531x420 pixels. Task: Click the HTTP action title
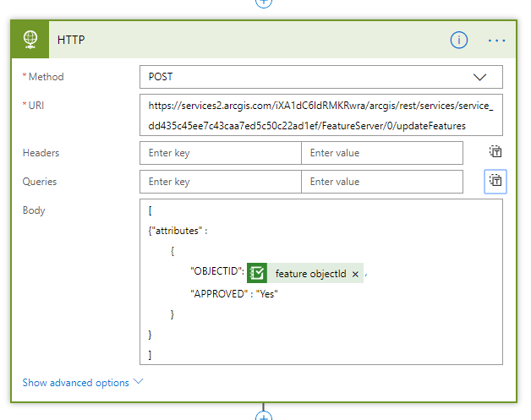71,40
